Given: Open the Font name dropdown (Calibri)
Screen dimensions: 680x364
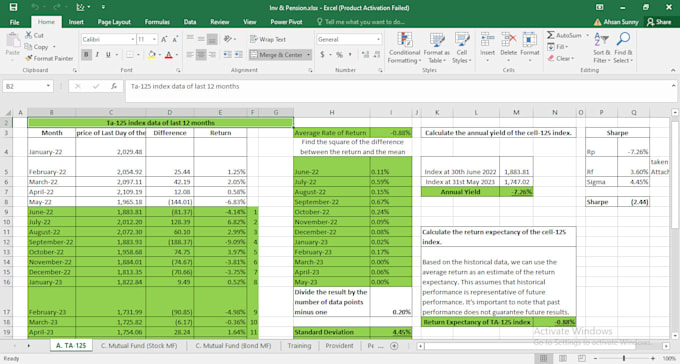Looking at the screenshot, I should (x=132, y=39).
